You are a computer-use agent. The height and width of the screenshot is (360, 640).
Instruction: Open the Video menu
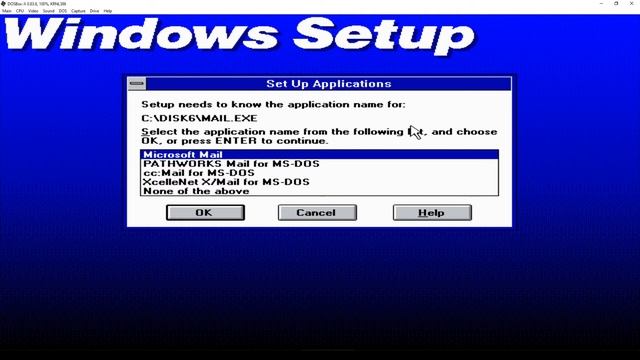point(33,11)
